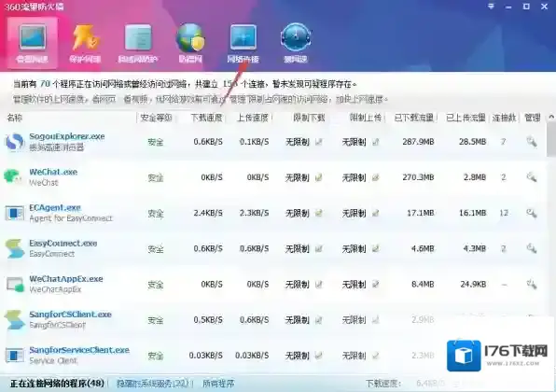The height and width of the screenshot is (392, 556).
Task: Edit download limit for ECAgent.exe
Action: (x=319, y=213)
